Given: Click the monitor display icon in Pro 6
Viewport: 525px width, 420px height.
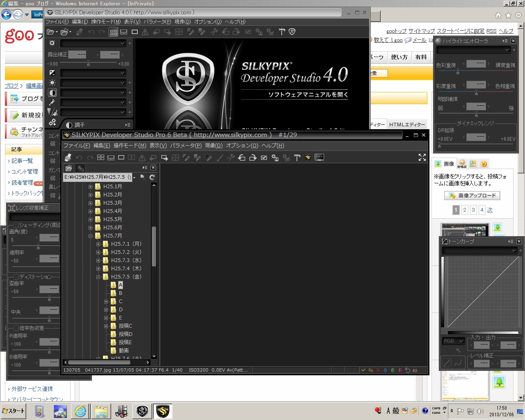Looking at the screenshot, I should pyautogui.click(x=319, y=157).
